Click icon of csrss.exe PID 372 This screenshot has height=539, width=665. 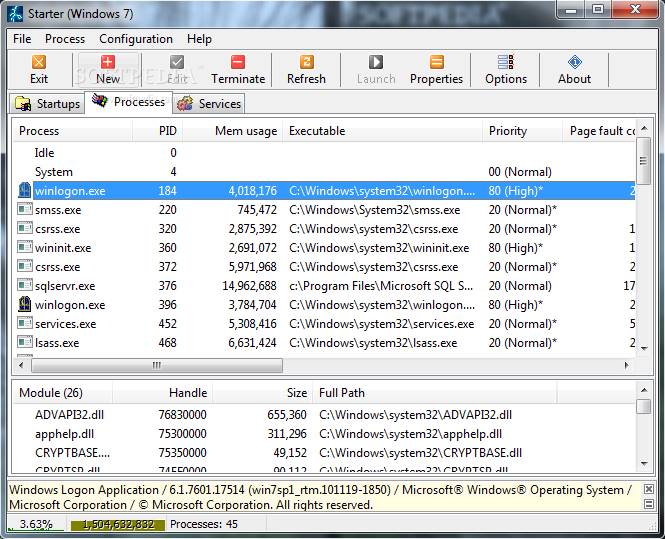(x=25, y=266)
